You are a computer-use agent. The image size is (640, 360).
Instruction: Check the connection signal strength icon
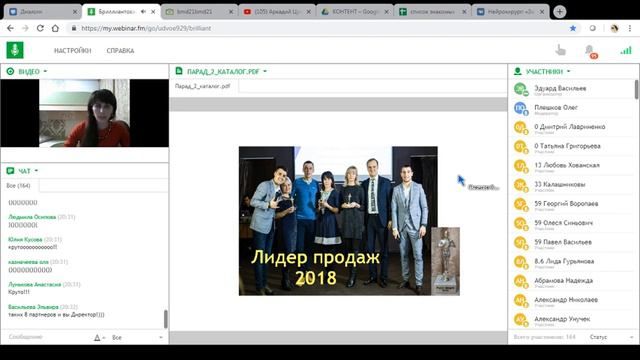[x=626, y=50]
